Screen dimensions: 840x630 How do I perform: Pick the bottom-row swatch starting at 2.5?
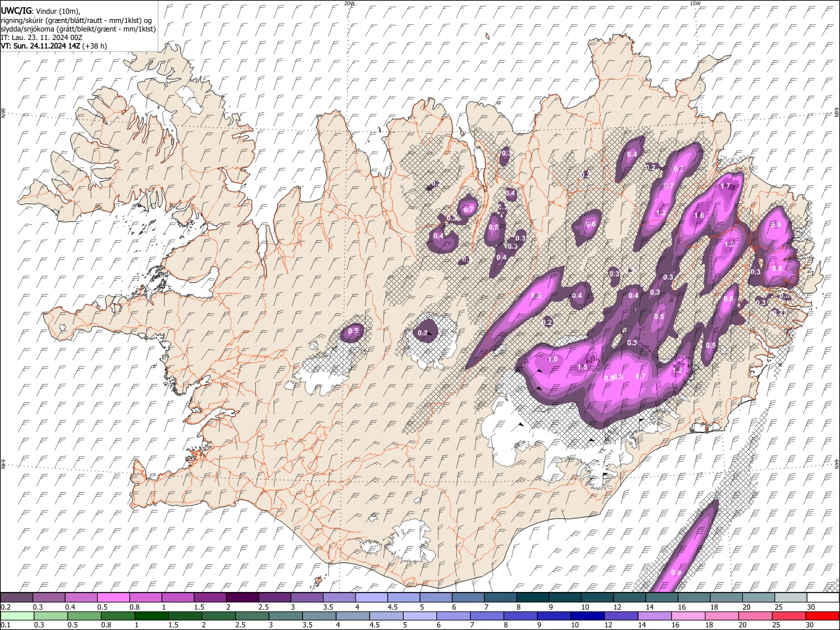[252, 616]
